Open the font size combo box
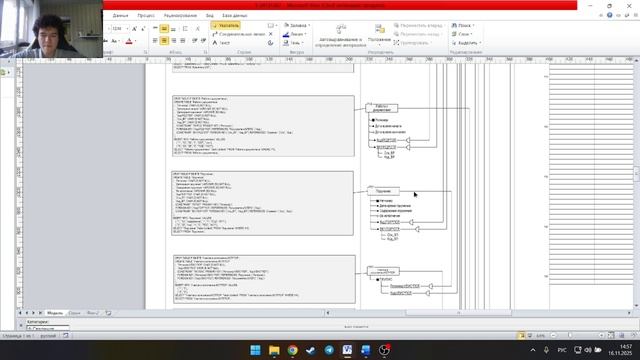The image size is (640, 360). coord(119,29)
